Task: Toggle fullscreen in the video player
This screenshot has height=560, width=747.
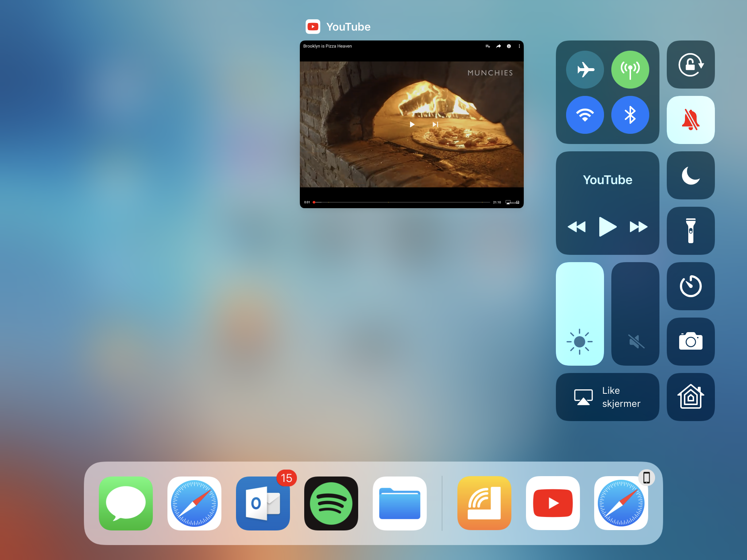Action: tap(518, 202)
